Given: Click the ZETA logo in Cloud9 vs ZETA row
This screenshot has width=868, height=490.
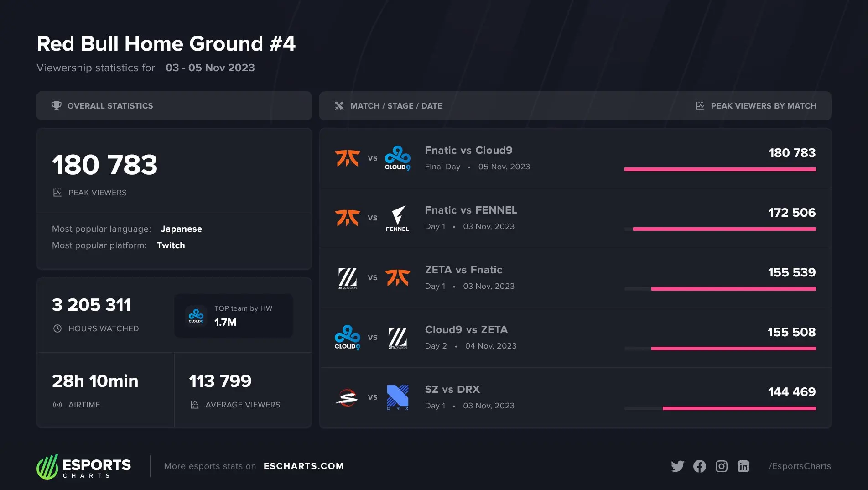Looking at the screenshot, I should pos(398,338).
